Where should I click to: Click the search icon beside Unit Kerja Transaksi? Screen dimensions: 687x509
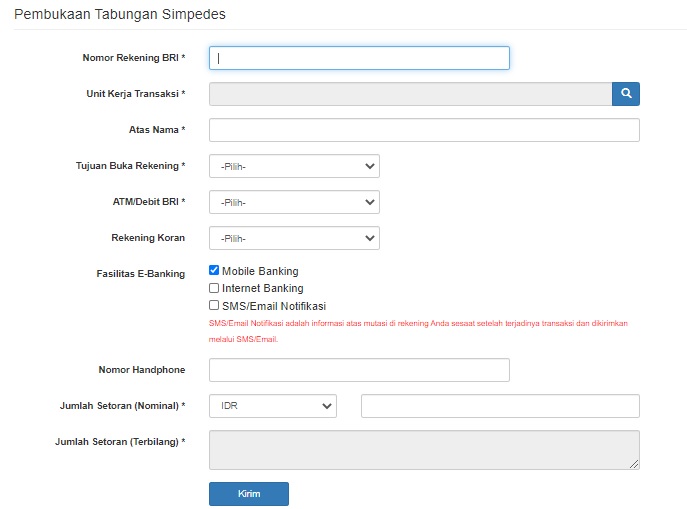626,94
